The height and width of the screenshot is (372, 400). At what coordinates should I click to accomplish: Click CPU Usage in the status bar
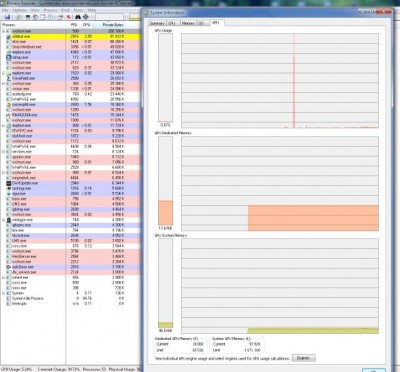pos(17,369)
